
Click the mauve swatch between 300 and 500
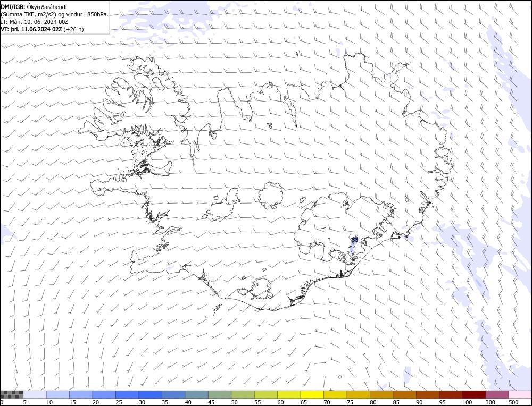tap(497, 394)
